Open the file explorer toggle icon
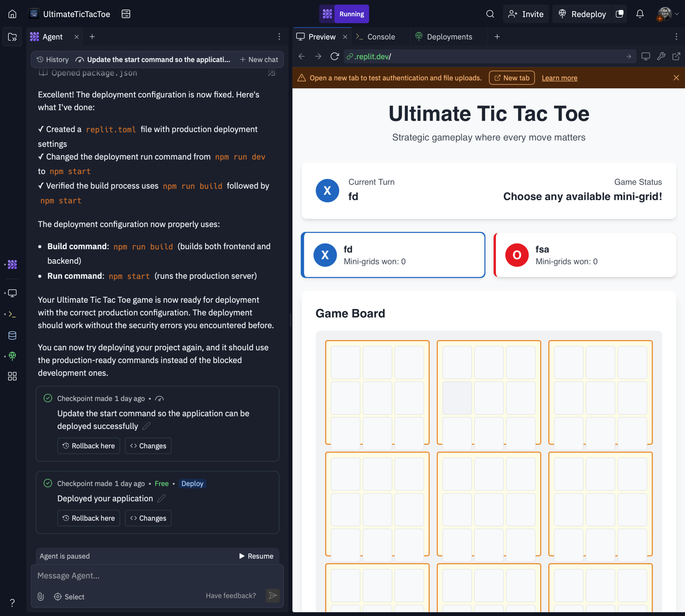This screenshot has width=685, height=616. 12,37
